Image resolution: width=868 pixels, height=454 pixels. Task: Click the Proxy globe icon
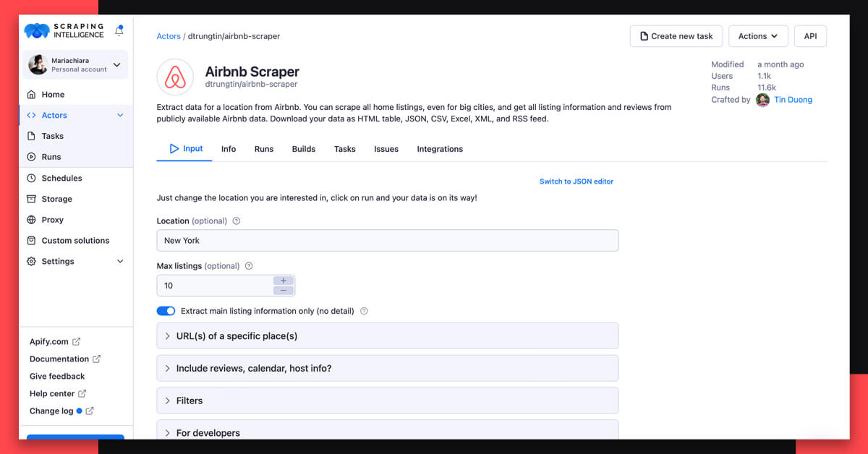(31, 220)
